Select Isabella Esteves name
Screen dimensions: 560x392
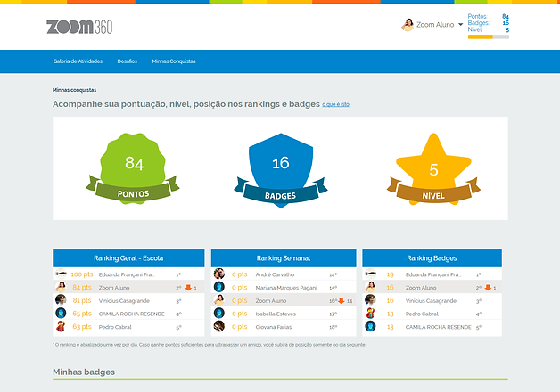276,314
